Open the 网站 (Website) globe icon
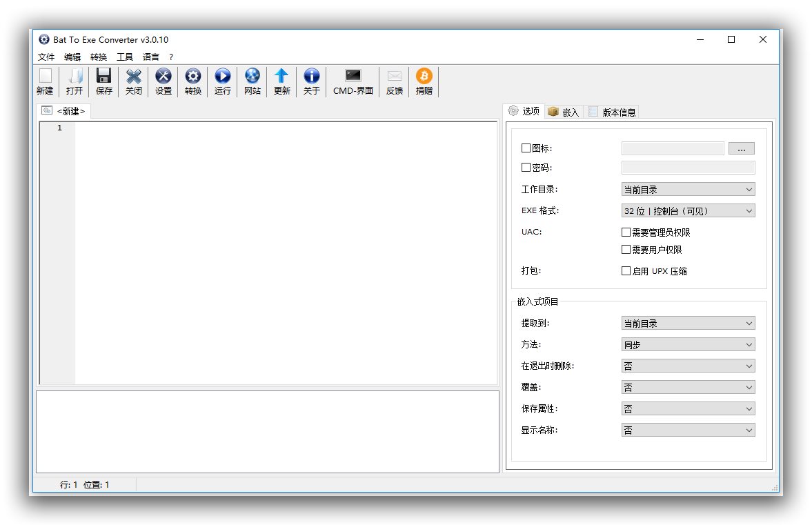The height and width of the screenshot is (525, 812). pyautogui.click(x=252, y=82)
